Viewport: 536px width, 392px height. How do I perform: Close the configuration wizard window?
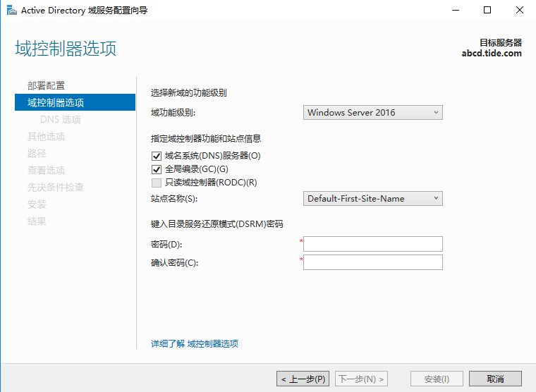point(520,11)
